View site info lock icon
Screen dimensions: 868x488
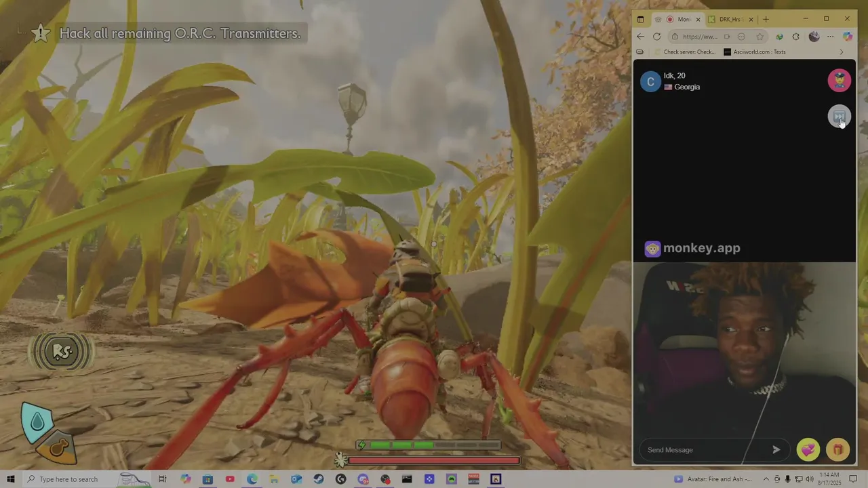click(675, 37)
